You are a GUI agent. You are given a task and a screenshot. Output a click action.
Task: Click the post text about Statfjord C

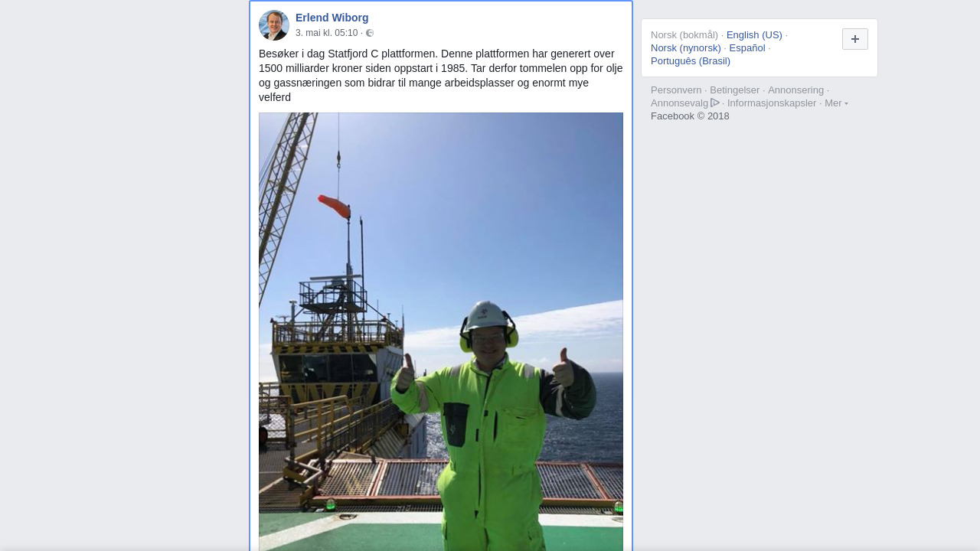point(441,76)
